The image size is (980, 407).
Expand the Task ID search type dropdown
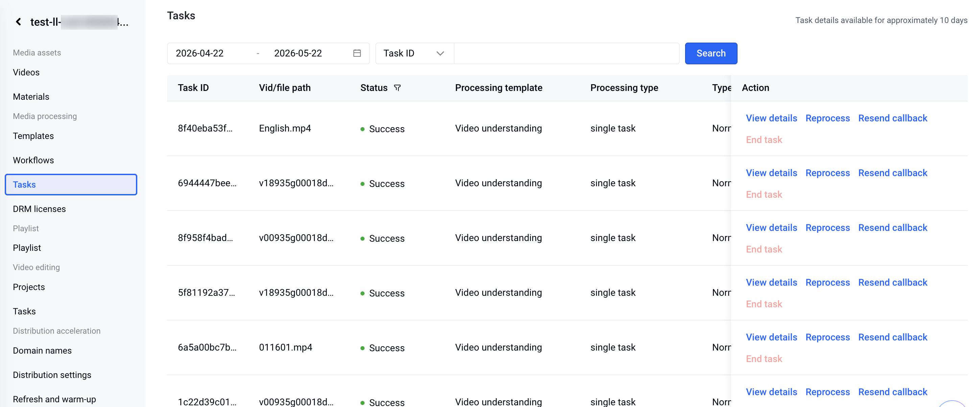click(x=414, y=53)
